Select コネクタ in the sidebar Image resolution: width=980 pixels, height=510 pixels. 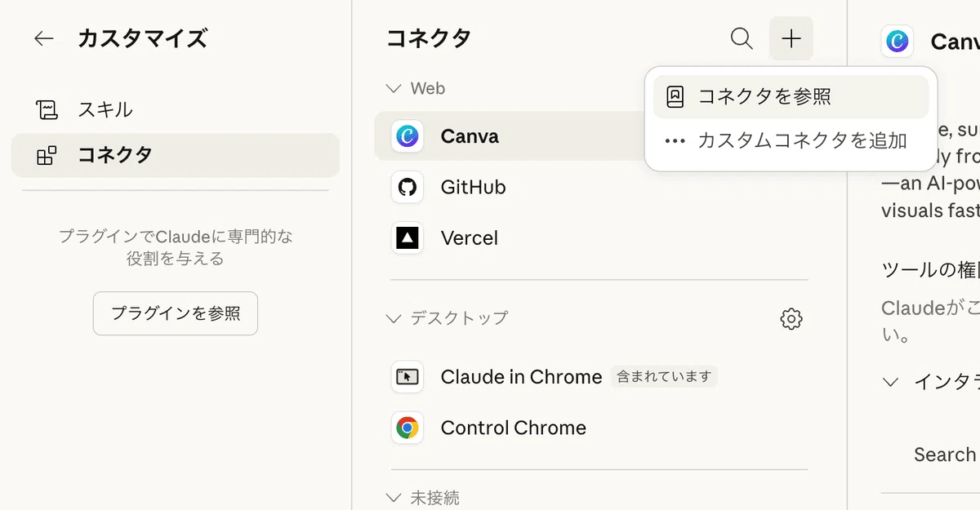[114, 155]
